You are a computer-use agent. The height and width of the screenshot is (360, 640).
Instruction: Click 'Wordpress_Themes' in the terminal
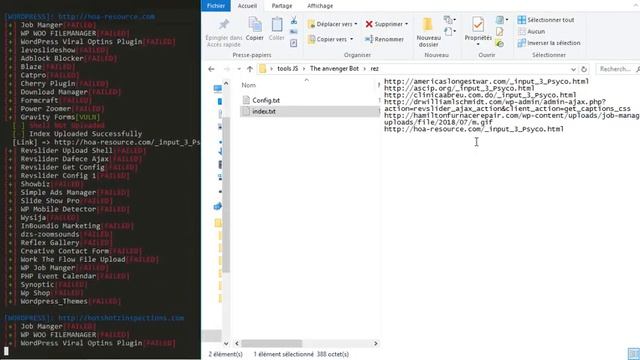point(54,301)
